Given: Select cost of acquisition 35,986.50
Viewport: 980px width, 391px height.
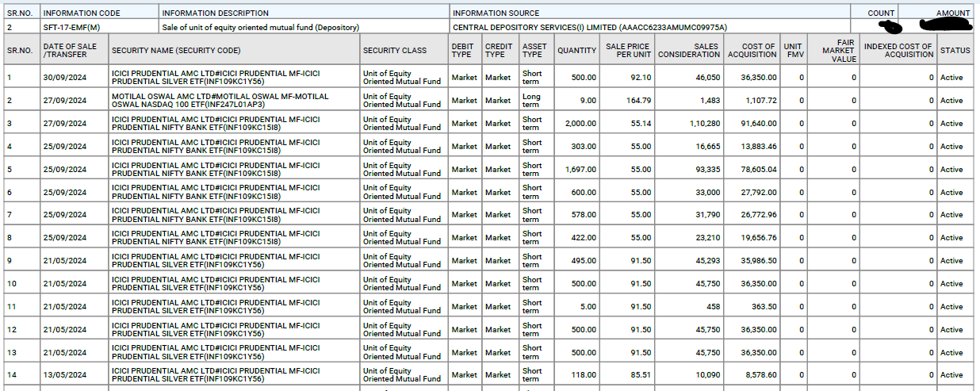Looking at the screenshot, I should click(759, 261).
